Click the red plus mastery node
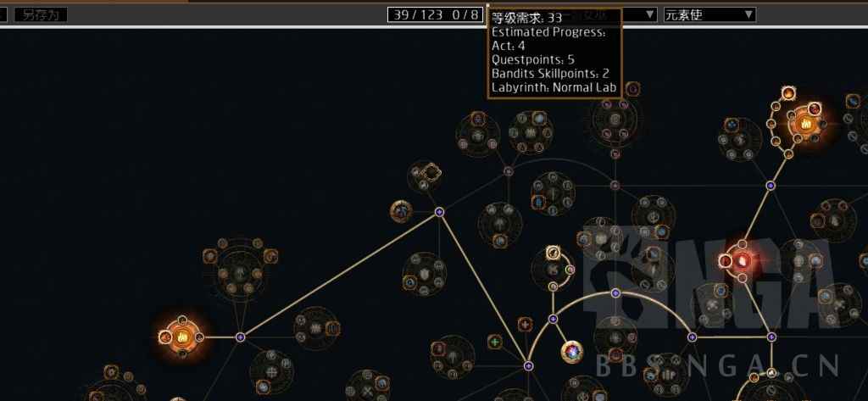Image resolution: width=868 pixels, height=401 pixels. 525,324
